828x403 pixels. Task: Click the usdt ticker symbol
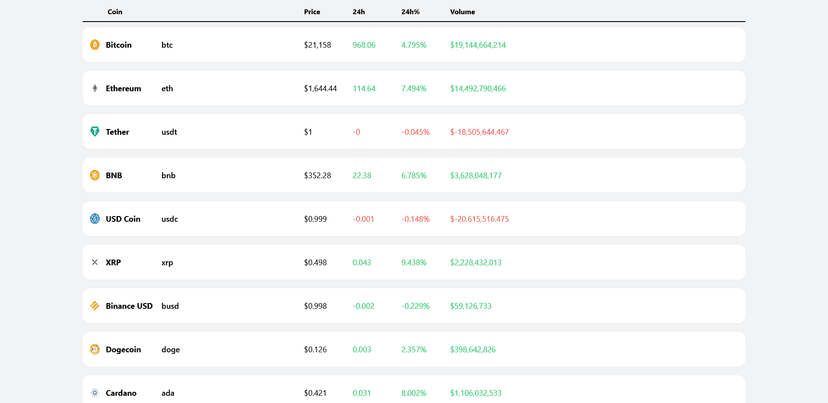coord(170,132)
